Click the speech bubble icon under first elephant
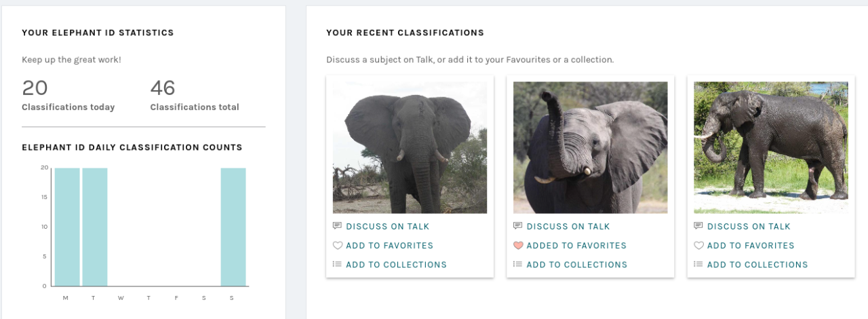 337,226
